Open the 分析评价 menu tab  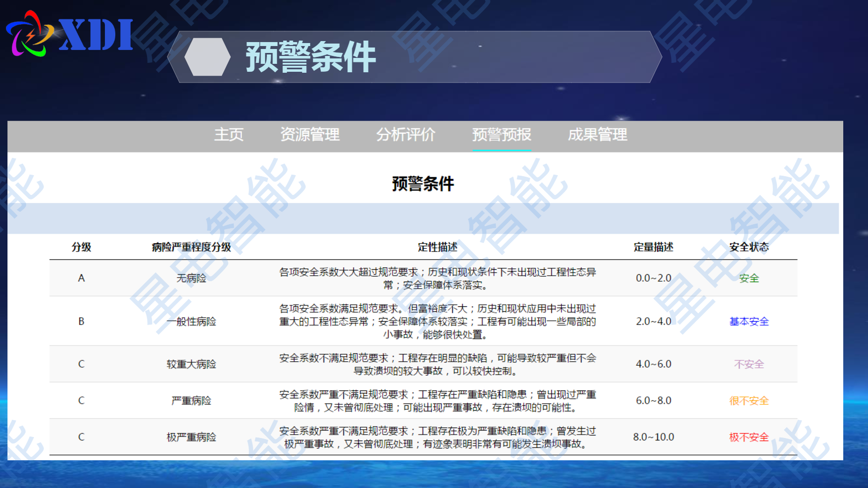[406, 135]
